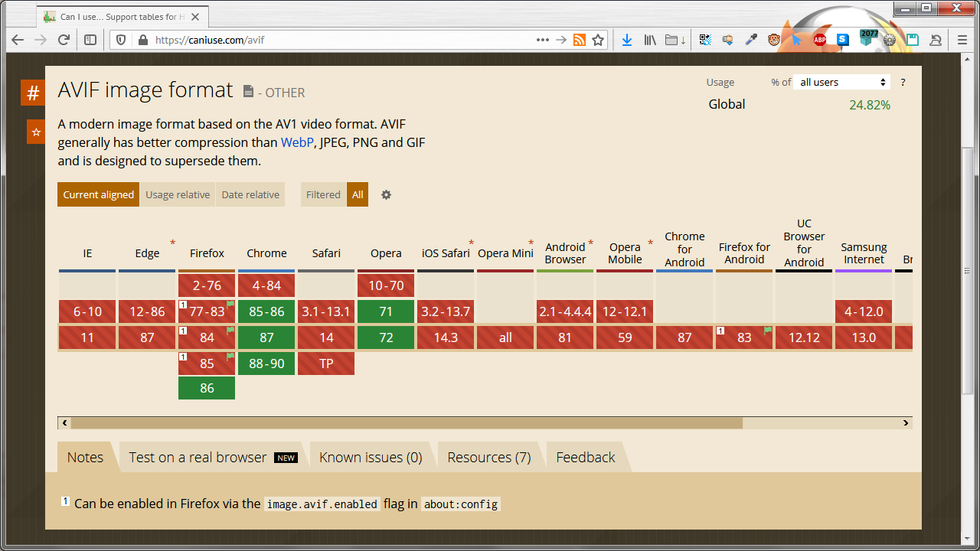Open Firefox hamburger menu
Image resolution: width=980 pixels, height=551 pixels.
pos(962,40)
